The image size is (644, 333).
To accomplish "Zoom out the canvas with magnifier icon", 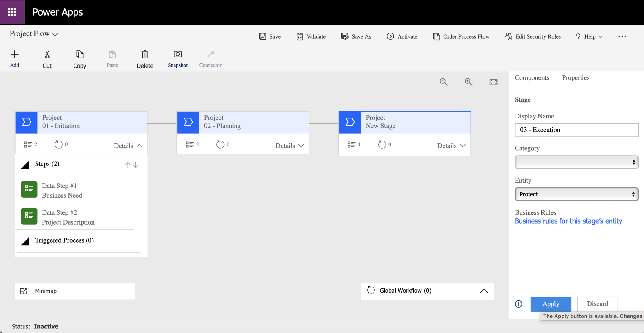I will coord(444,82).
